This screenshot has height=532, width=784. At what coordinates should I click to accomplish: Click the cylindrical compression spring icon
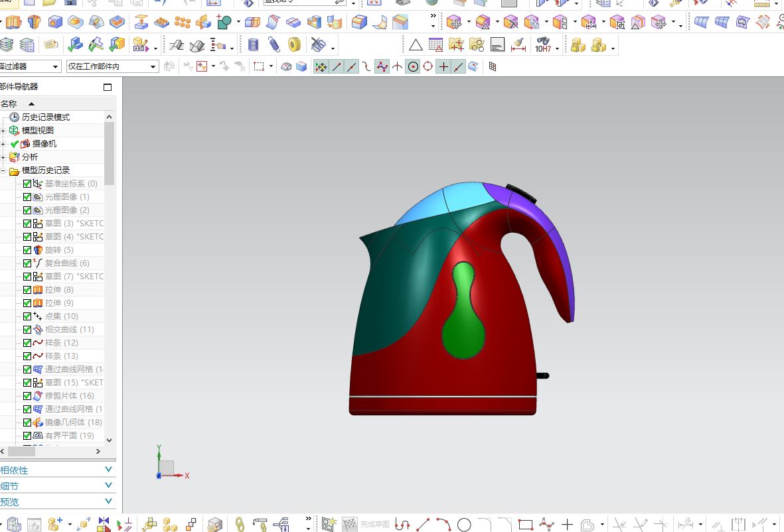(x=254, y=46)
